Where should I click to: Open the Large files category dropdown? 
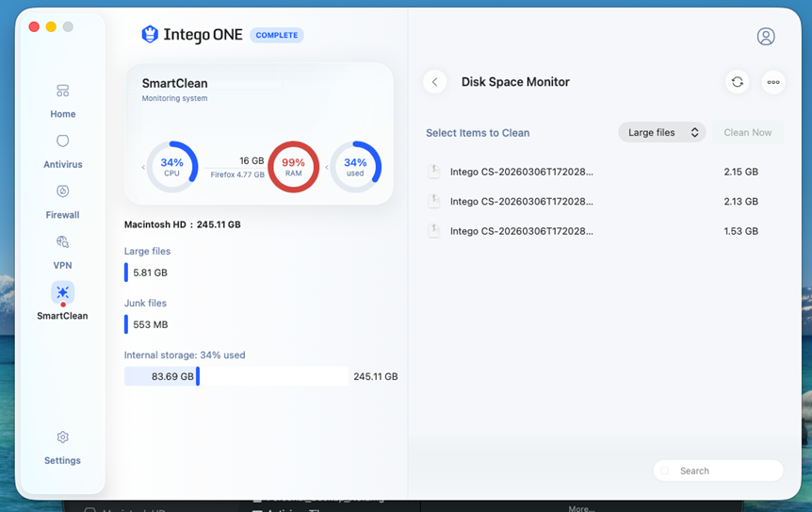point(662,133)
